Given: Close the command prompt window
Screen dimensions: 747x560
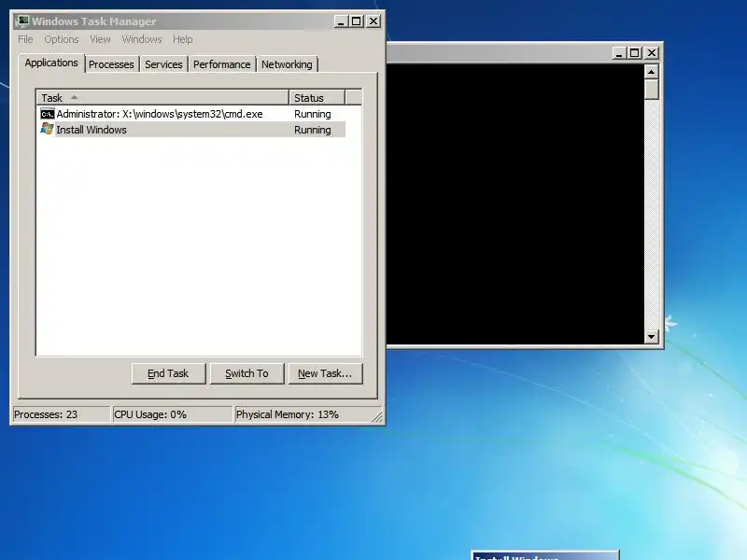Looking at the screenshot, I should coord(652,53).
